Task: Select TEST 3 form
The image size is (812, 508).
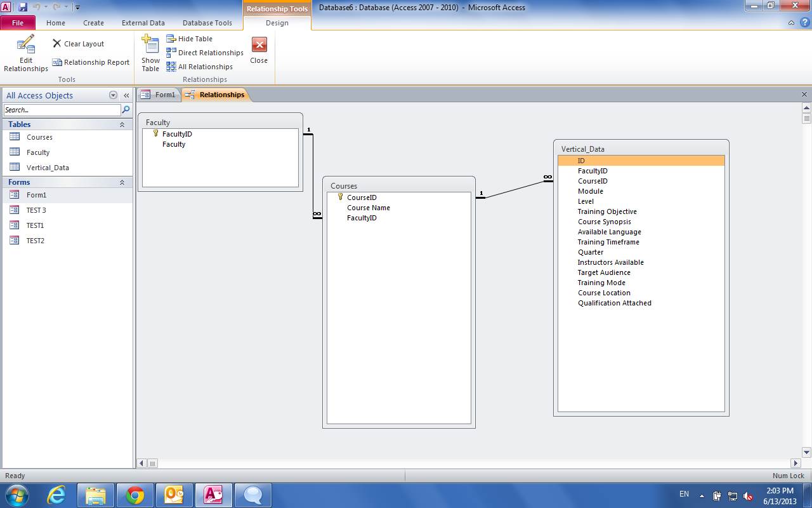Action: click(x=67, y=210)
